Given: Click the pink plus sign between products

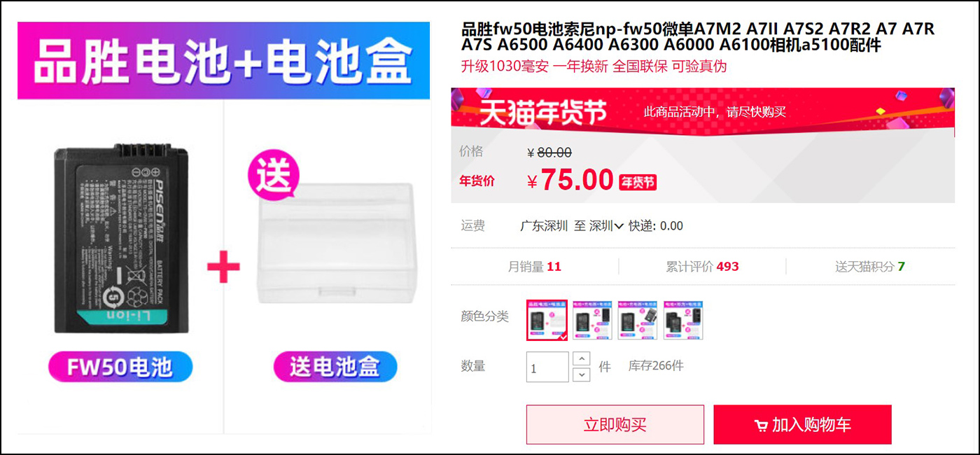Looking at the screenshot, I should pos(223,267).
